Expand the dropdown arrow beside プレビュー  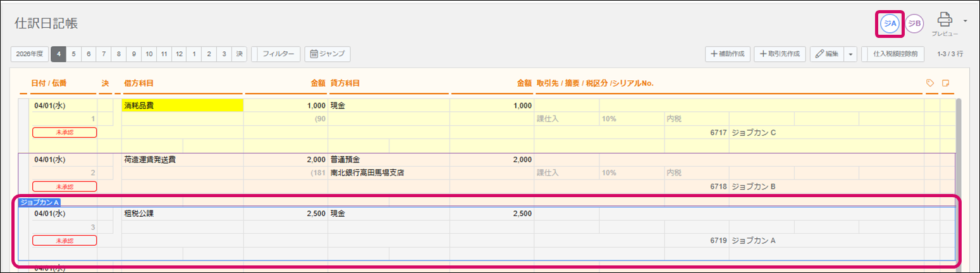[x=965, y=21]
